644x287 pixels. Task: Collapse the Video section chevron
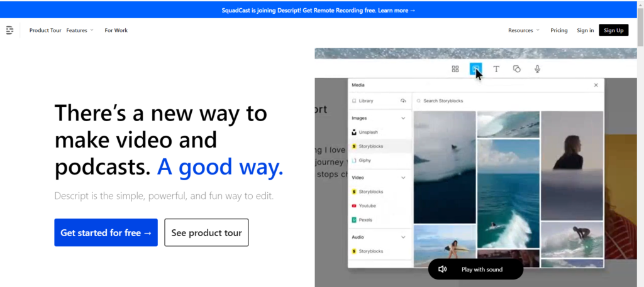pos(403,178)
